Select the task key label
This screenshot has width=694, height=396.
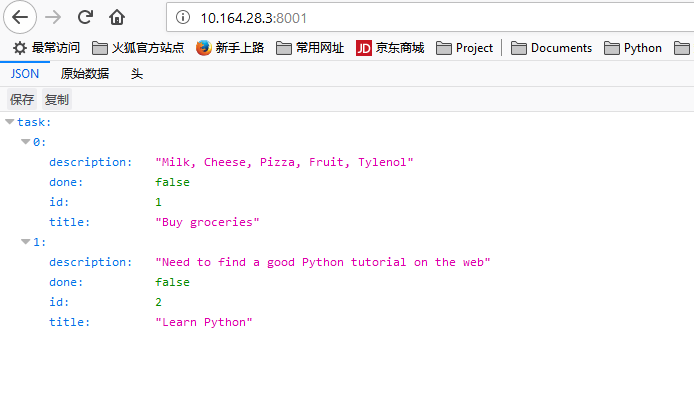34,122
